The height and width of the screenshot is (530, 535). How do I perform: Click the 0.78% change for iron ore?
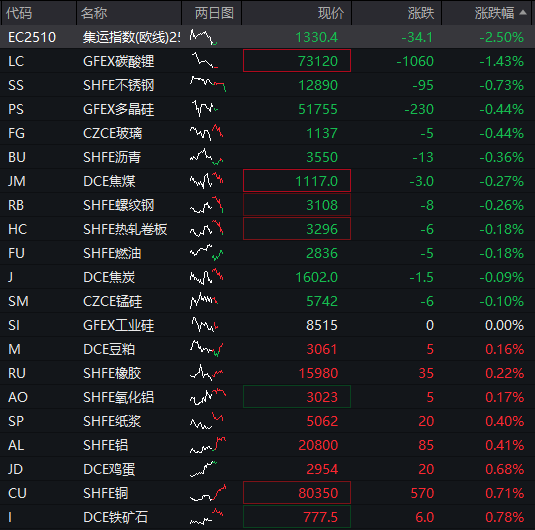[504, 517]
